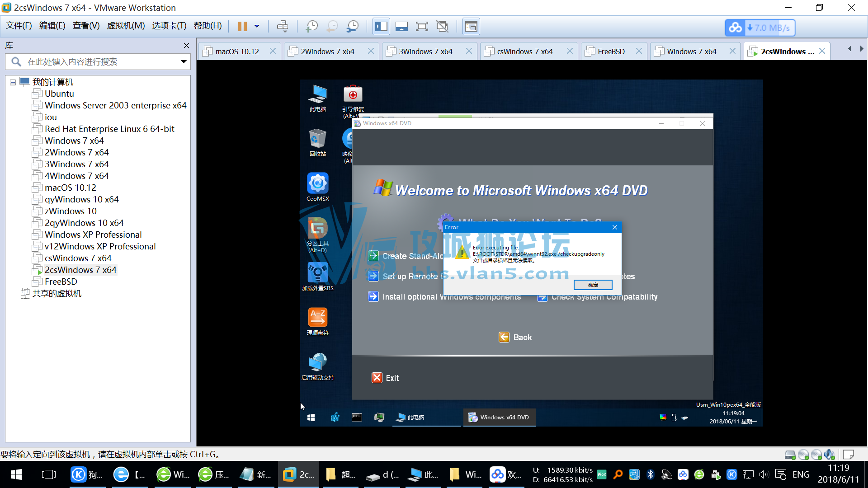Switch to the FreeBSD tab
Screen dimensions: 868x488
tap(611, 52)
